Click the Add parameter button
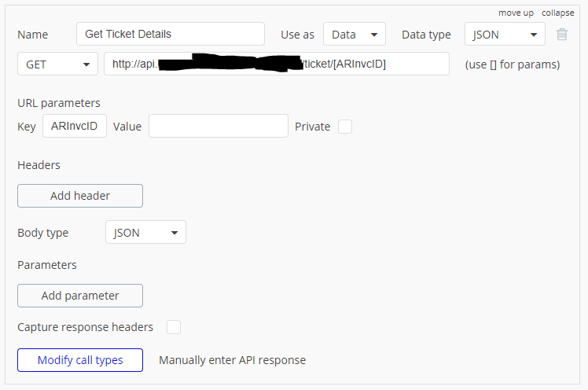This screenshot has width=588, height=390. click(80, 296)
